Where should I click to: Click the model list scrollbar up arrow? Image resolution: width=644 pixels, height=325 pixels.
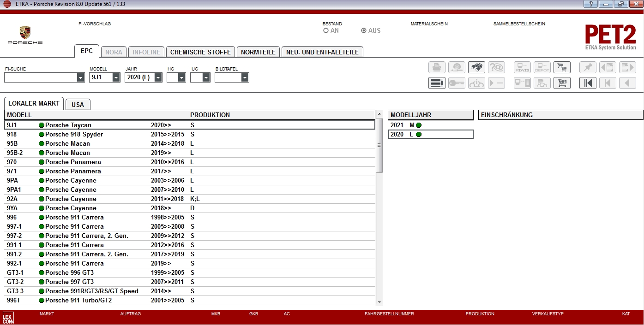point(379,114)
